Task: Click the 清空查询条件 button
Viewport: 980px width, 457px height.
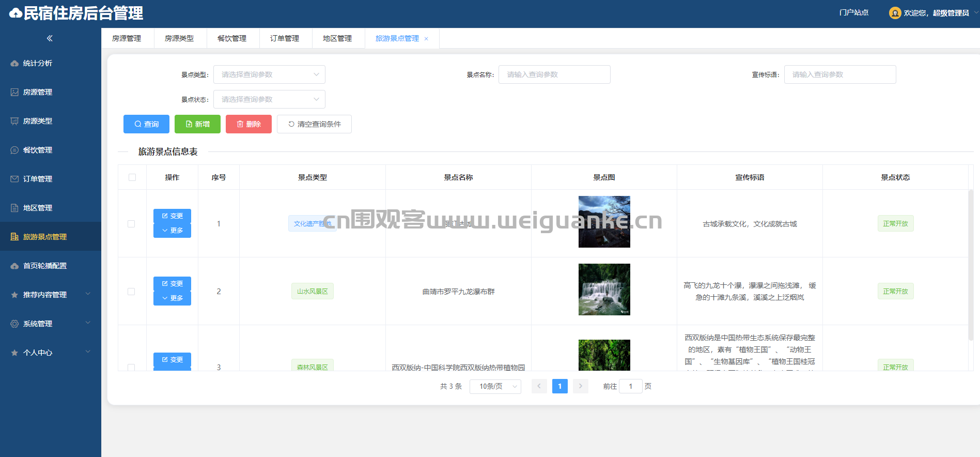Action: 314,124
